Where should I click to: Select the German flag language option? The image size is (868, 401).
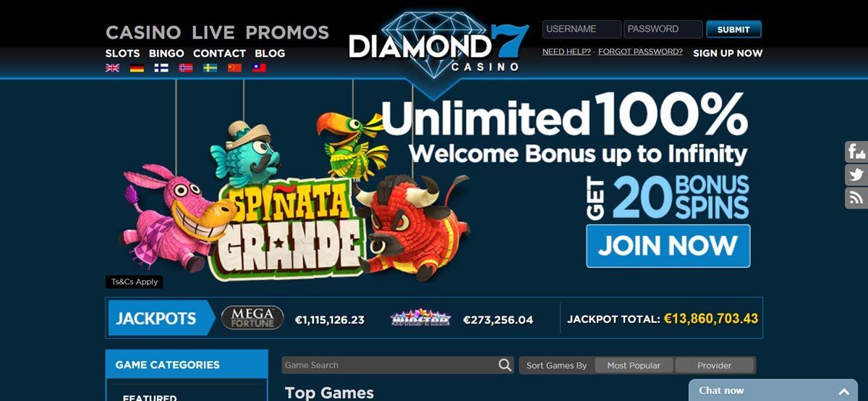137,68
